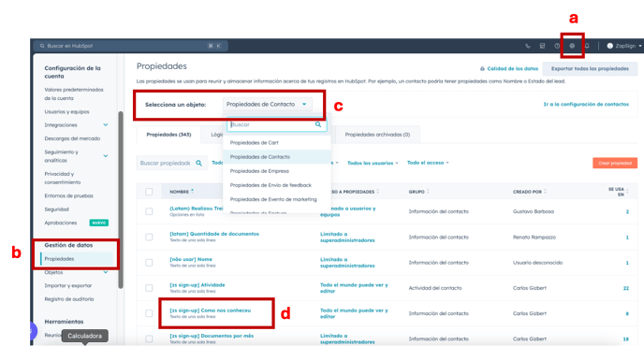Check the Como nos conheceu row checkbox
This screenshot has width=644, height=346.
pos(149,313)
